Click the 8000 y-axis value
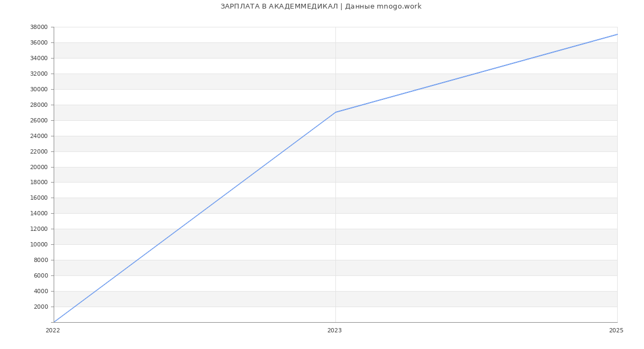Image resolution: width=644 pixels, height=349 pixels. (x=40, y=260)
